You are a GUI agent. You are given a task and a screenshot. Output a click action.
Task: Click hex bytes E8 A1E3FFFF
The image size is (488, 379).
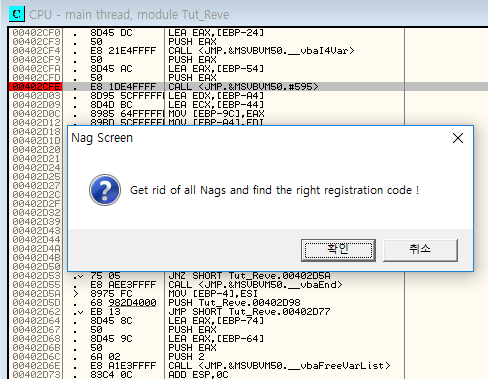point(123,366)
